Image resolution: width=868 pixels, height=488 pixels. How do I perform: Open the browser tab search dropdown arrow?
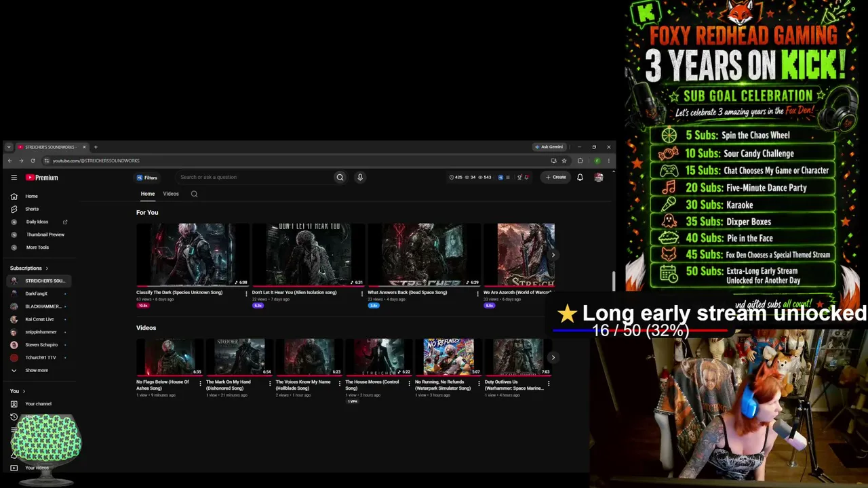point(8,147)
